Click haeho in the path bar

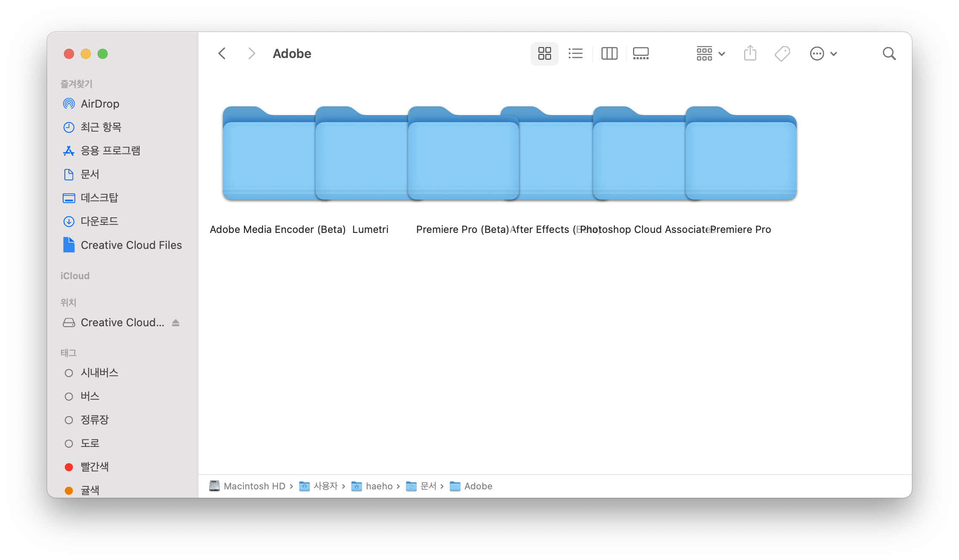pos(379,486)
